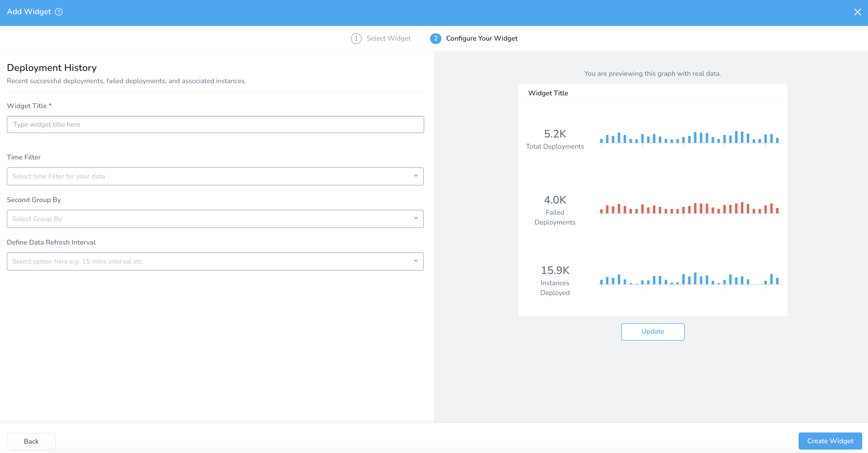Click the Time Filter dropdown arrow
This screenshot has width=868, height=453.
(415, 176)
